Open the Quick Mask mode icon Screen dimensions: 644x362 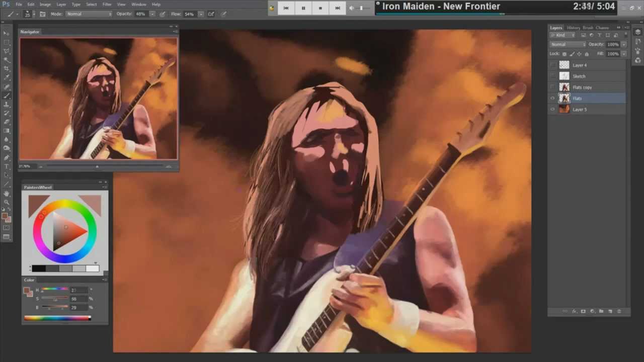[7, 228]
